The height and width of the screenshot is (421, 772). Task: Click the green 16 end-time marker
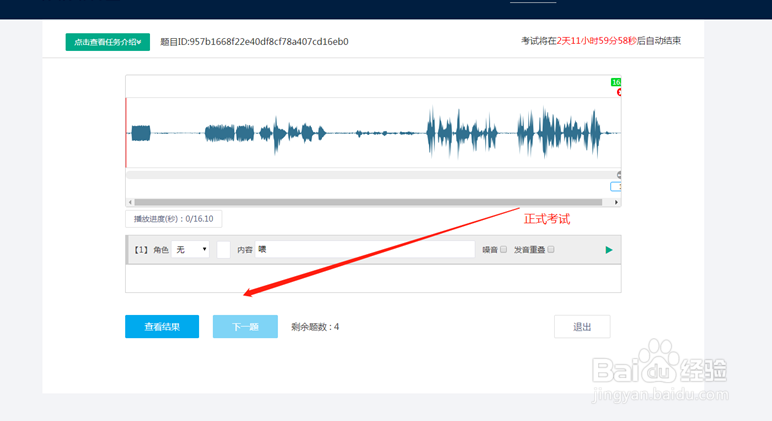(616, 82)
